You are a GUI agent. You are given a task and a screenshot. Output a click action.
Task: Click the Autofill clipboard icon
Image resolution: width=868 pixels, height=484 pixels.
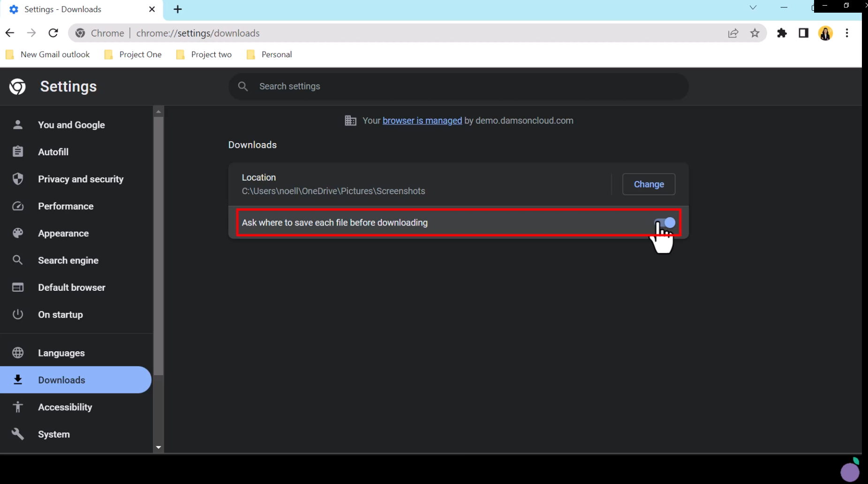pyautogui.click(x=18, y=151)
